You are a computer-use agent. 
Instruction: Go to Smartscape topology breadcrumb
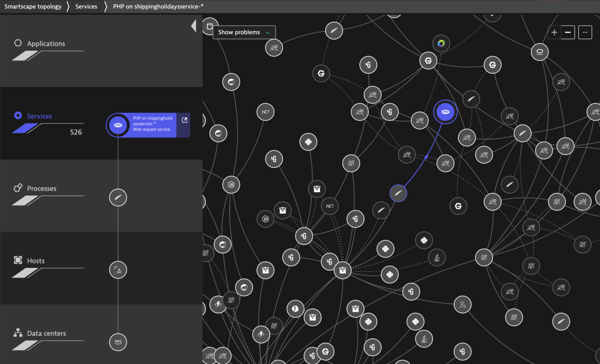[x=33, y=7]
